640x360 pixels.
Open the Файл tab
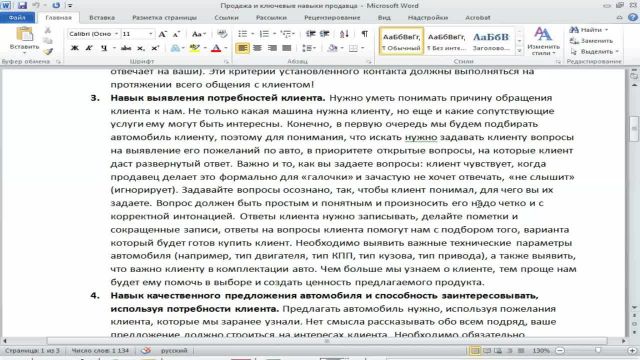coord(17,18)
